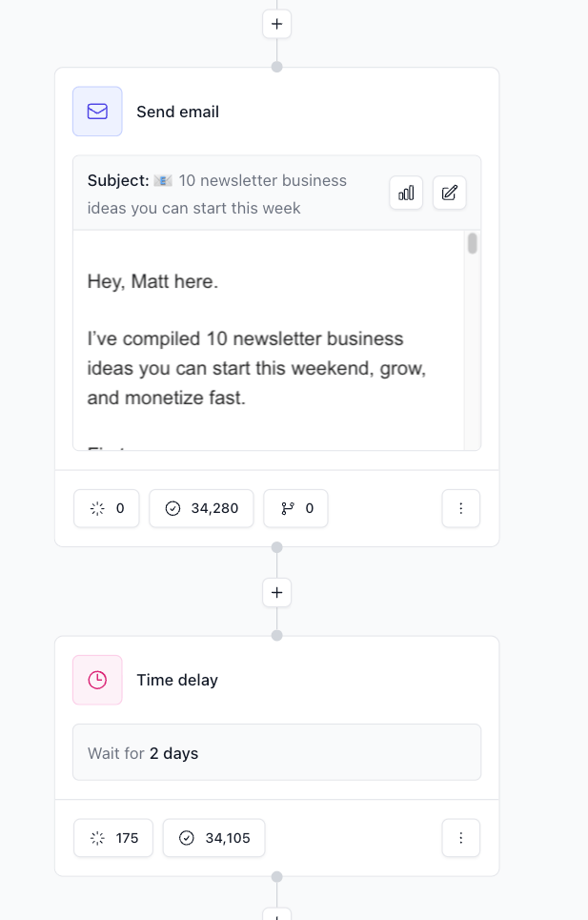The image size is (588, 920).
Task: Click the partial plus button at bottom
Action: pos(276,915)
